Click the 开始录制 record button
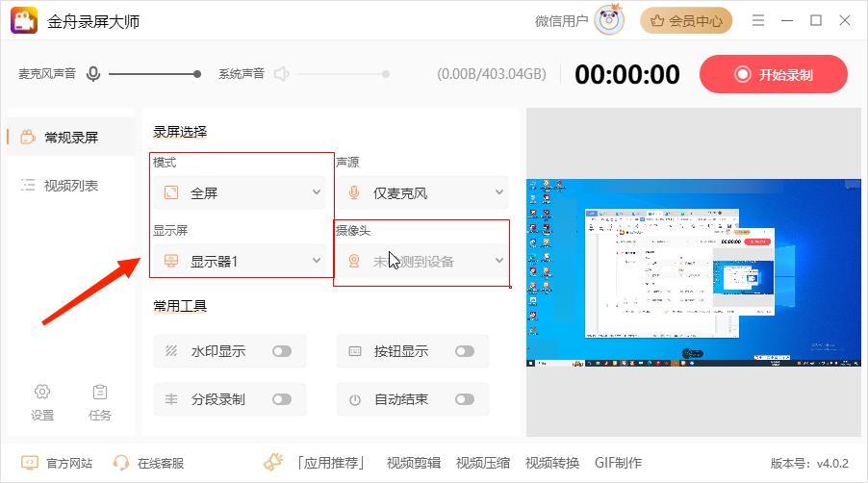The height and width of the screenshot is (483, 868). (x=774, y=74)
